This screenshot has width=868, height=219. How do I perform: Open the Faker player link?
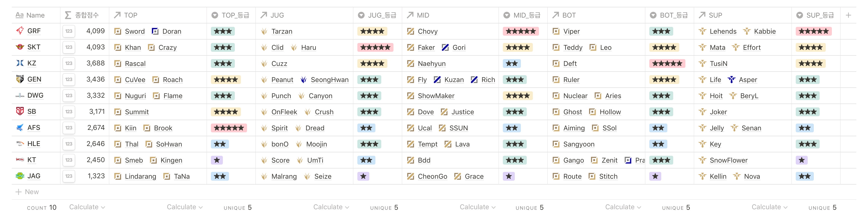click(x=426, y=48)
